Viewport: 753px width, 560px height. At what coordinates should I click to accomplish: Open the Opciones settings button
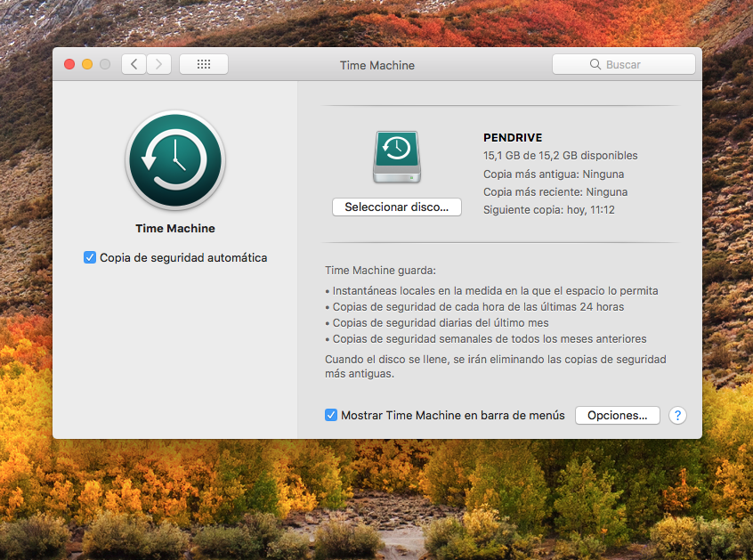tap(617, 416)
